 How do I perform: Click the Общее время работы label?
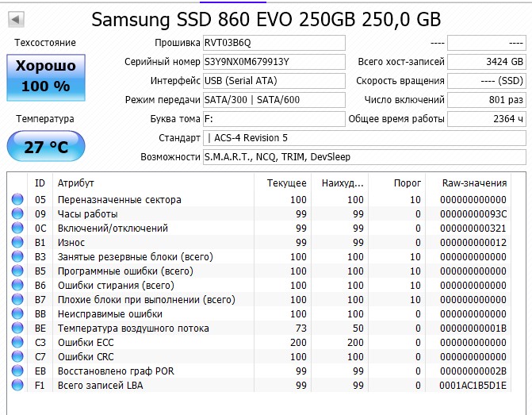pos(396,119)
